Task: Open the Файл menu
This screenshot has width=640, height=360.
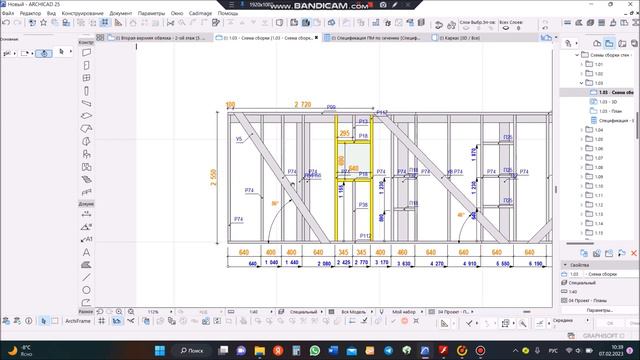Action: tap(8, 13)
